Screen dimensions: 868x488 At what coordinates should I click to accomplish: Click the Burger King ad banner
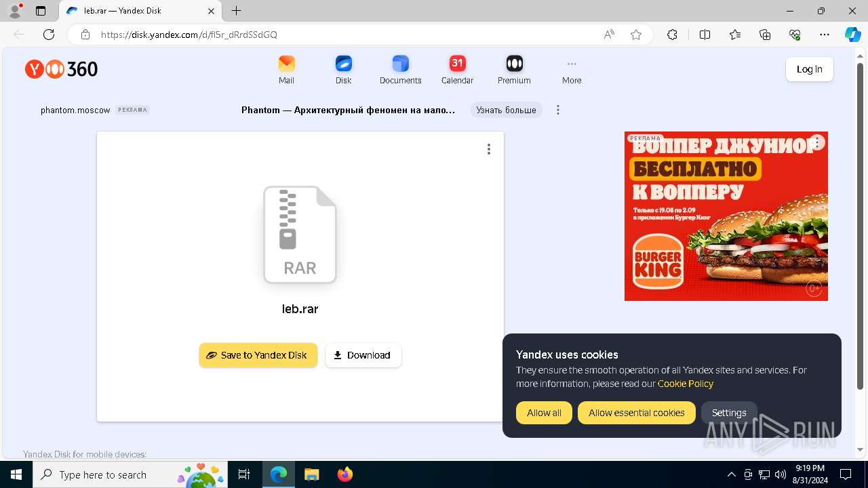coord(726,216)
